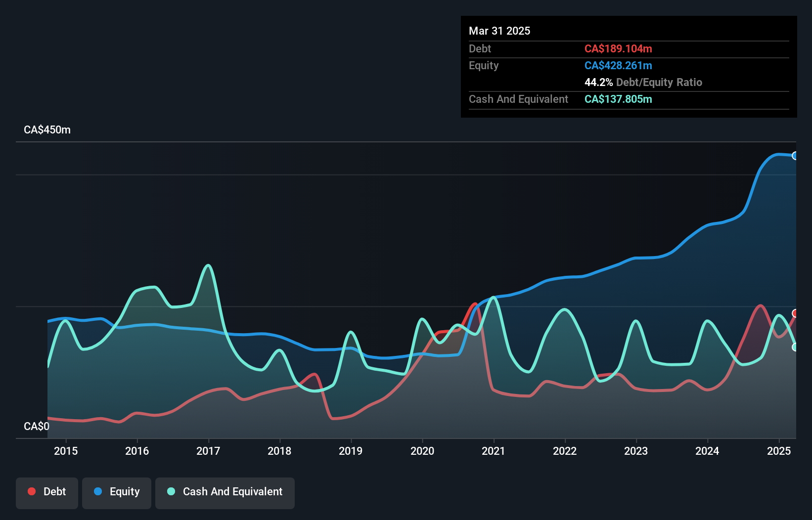Click the CA$428.261m equity value
Screen dimensions: 812x520
tap(618, 65)
